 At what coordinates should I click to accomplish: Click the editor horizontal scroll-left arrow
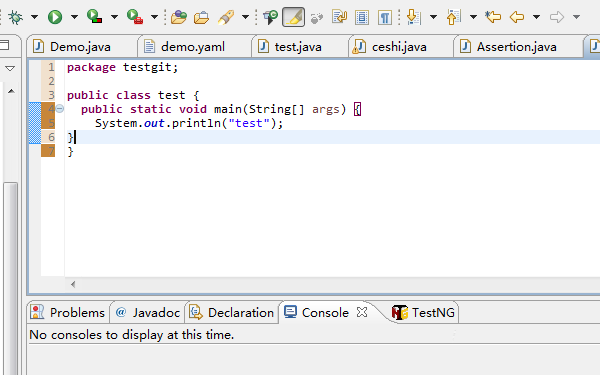(x=73, y=284)
